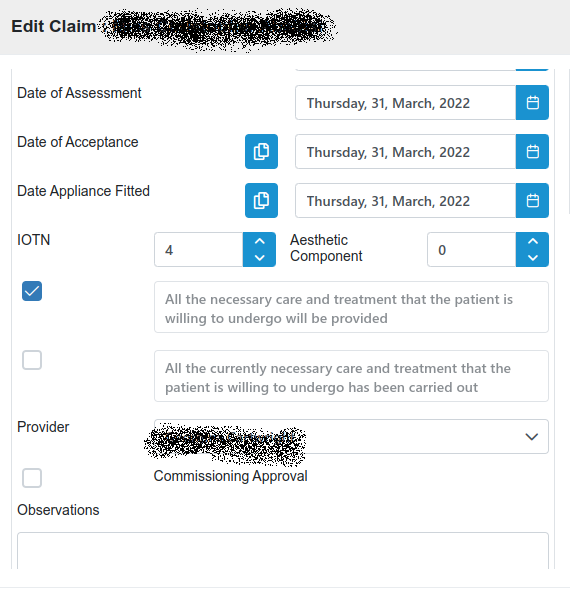The width and height of the screenshot is (570, 590).
Task: Open calendar picker for Date Appliance Fitted
Action: tap(532, 200)
